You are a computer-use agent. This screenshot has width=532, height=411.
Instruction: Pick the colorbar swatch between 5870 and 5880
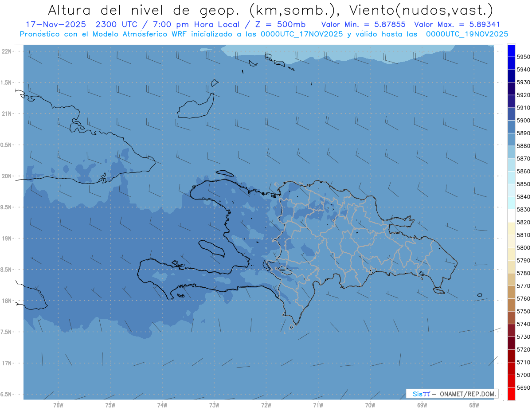point(511,152)
